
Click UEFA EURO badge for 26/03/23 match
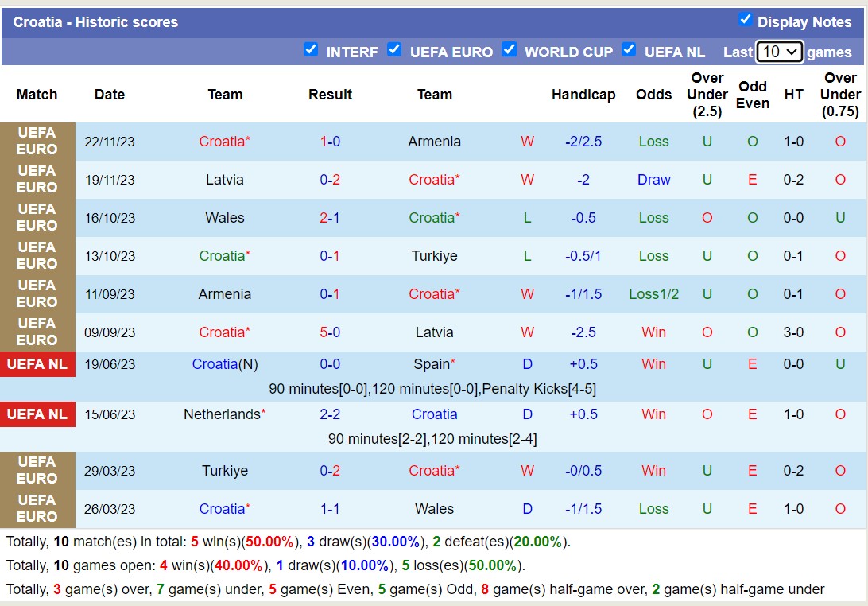[37, 509]
